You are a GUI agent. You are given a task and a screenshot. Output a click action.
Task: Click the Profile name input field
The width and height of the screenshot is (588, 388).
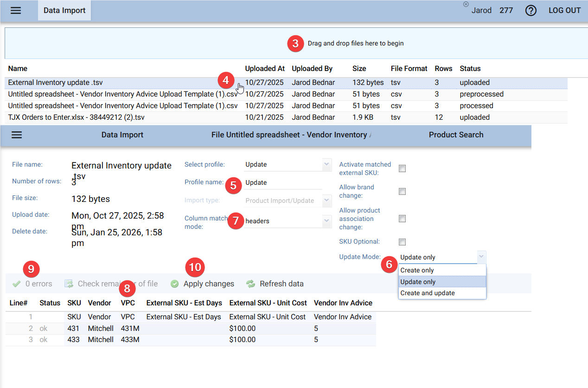coord(283,183)
